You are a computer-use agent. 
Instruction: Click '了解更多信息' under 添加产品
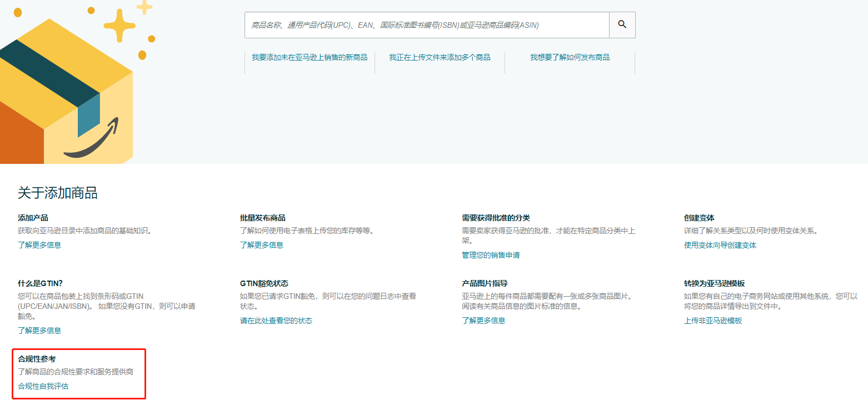(39, 245)
